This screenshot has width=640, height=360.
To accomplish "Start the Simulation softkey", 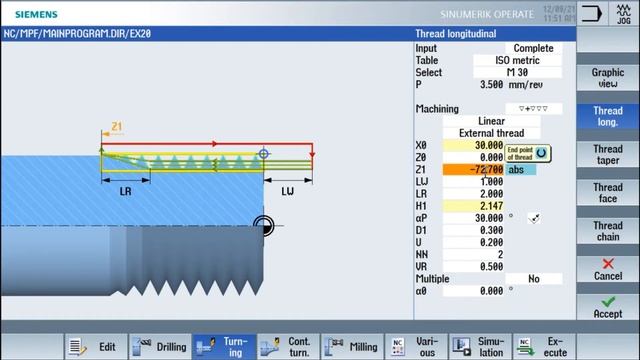I will point(481,347).
